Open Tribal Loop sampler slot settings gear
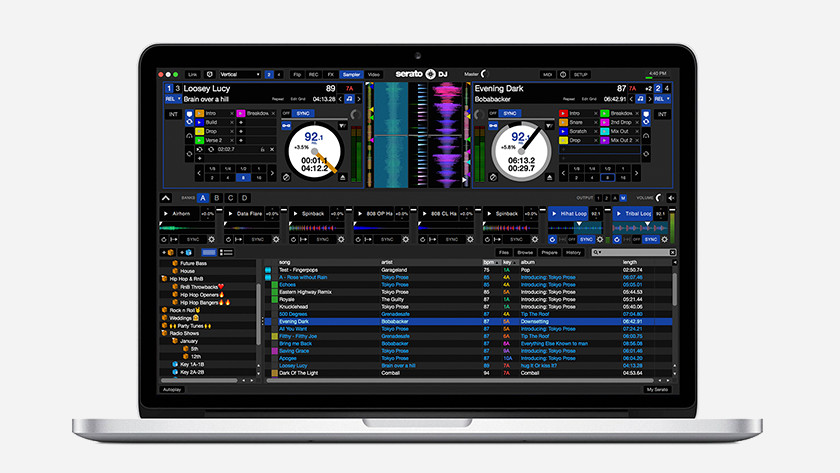 664,239
